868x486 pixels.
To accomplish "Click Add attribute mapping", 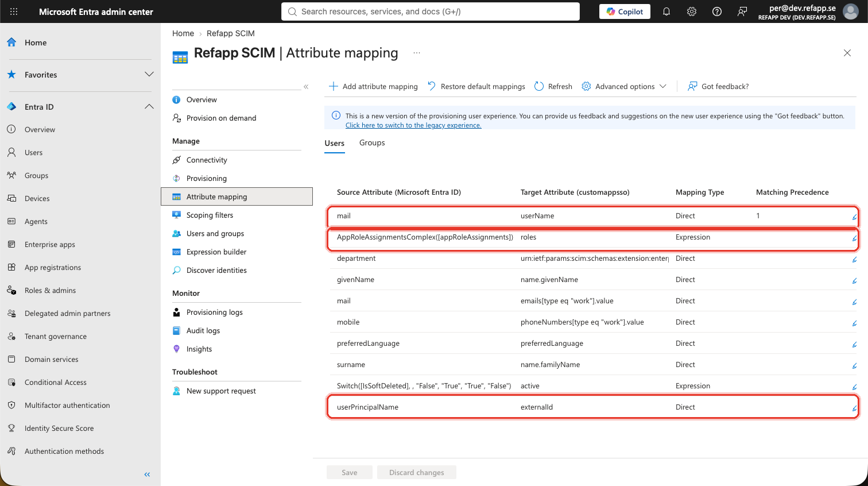I will (373, 86).
